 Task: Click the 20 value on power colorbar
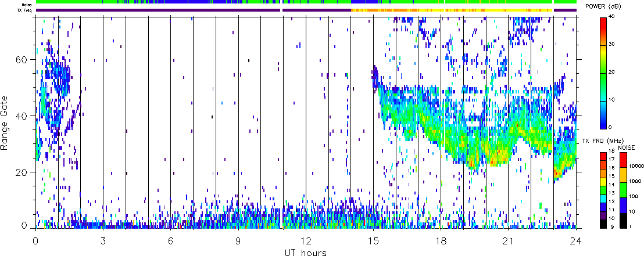(611, 72)
